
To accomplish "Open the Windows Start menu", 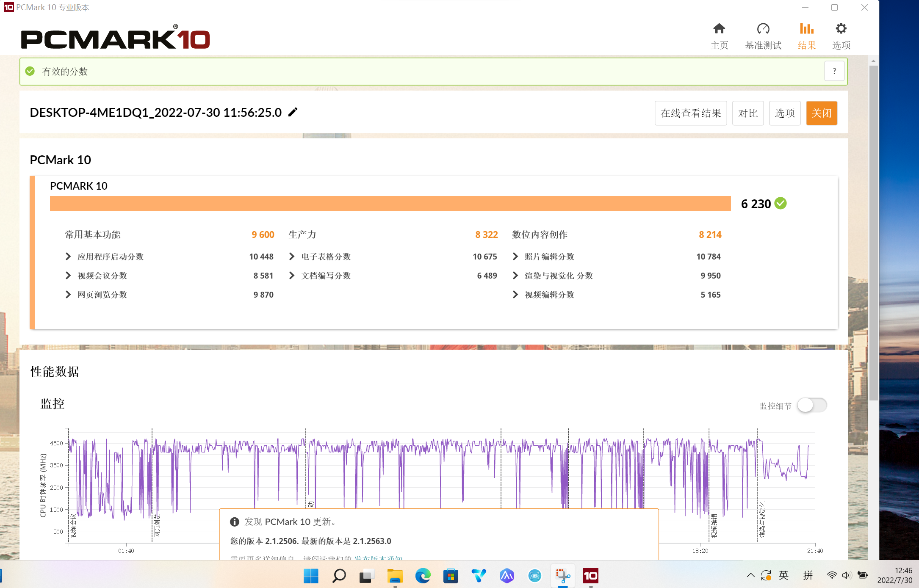I will [x=311, y=576].
